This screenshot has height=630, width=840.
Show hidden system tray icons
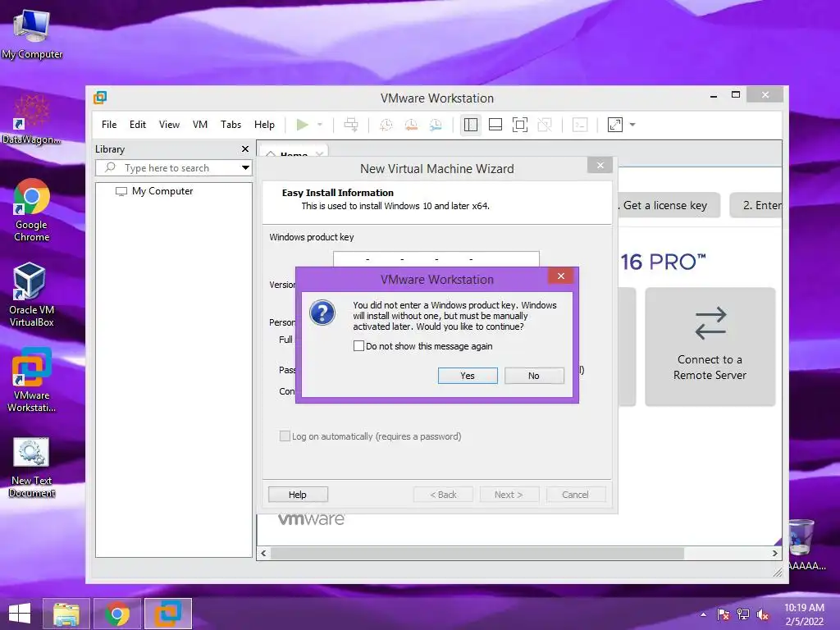click(703, 614)
